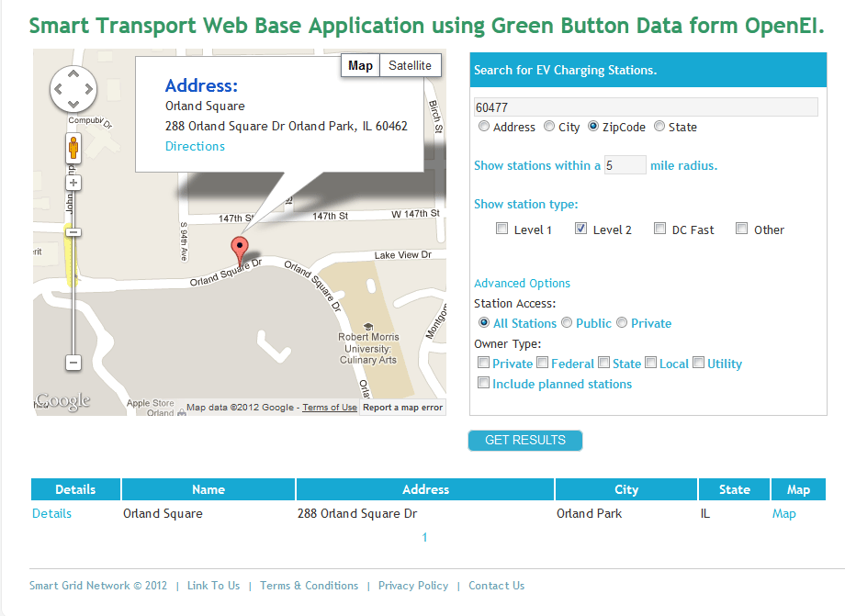Image resolution: width=845 pixels, height=616 pixels.
Task: Check Include planned stations checkbox
Action: tap(483, 383)
